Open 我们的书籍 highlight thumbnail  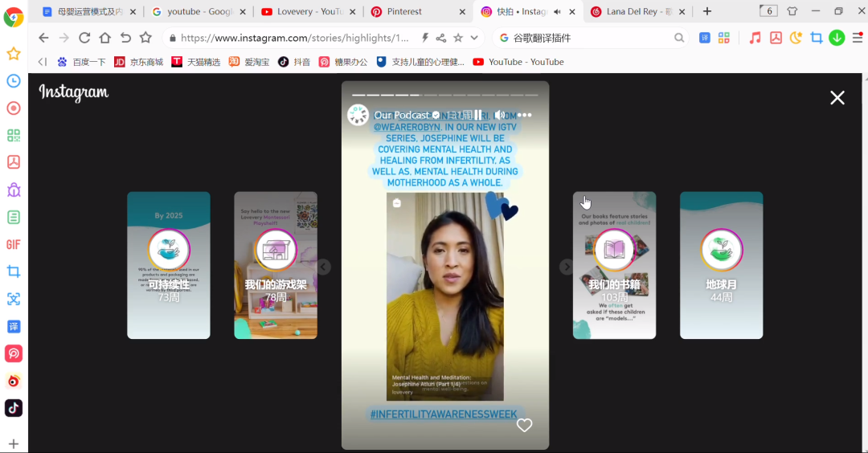click(x=615, y=266)
